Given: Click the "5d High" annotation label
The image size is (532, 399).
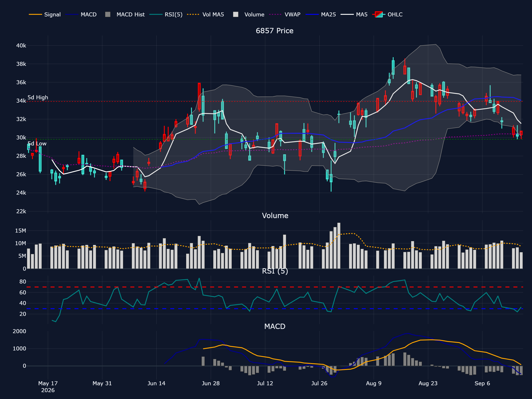Looking at the screenshot, I should click(38, 97).
